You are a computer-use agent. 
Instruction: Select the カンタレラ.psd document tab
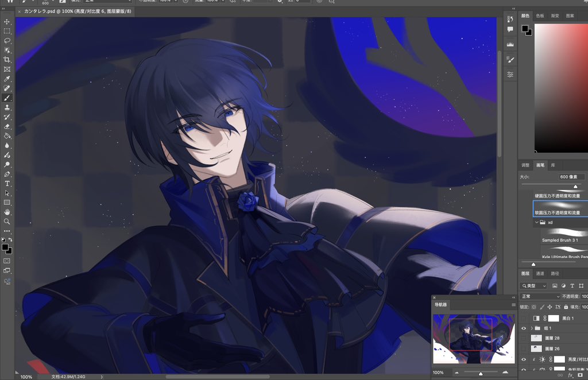click(78, 11)
